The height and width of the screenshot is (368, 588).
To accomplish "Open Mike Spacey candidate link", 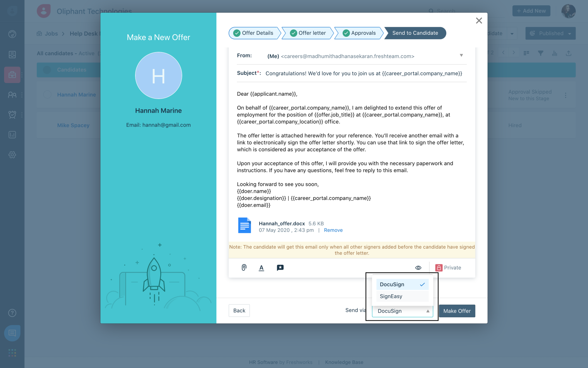I will click(x=73, y=125).
